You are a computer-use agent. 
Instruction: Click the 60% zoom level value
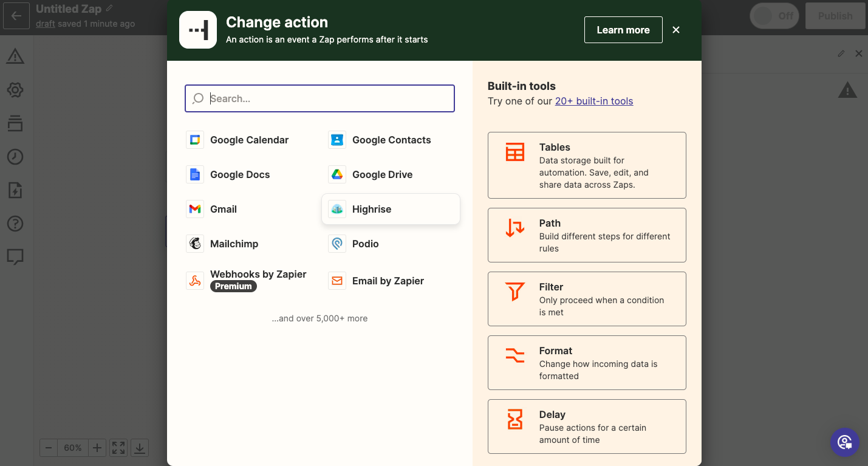pyautogui.click(x=73, y=448)
